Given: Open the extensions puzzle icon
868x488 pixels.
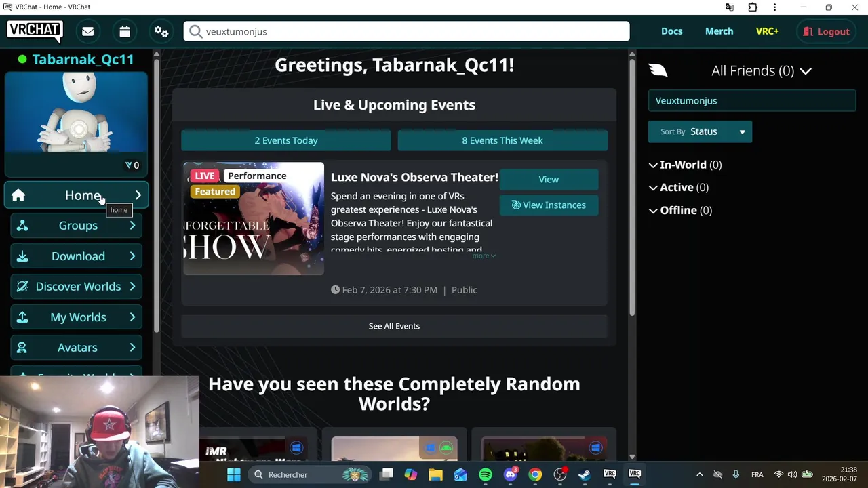Looking at the screenshot, I should coord(753,7).
